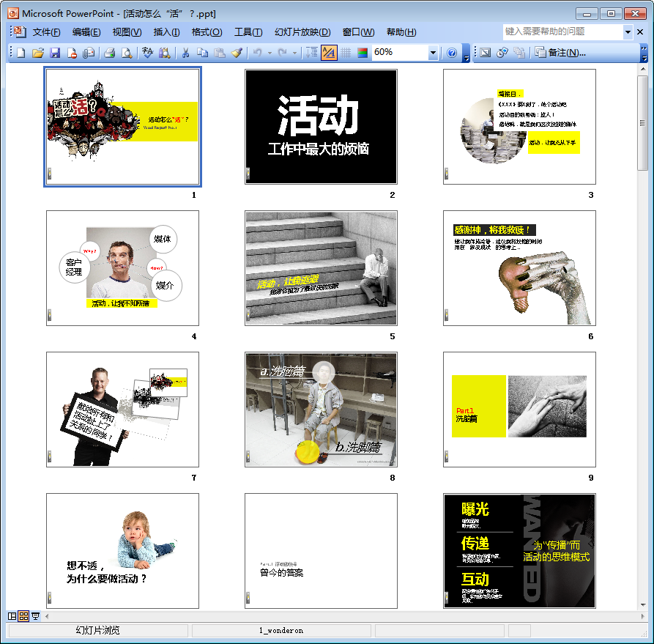Select the 想不透 child slide thumbnail
This screenshot has height=644, width=654.
[x=122, y=551]
